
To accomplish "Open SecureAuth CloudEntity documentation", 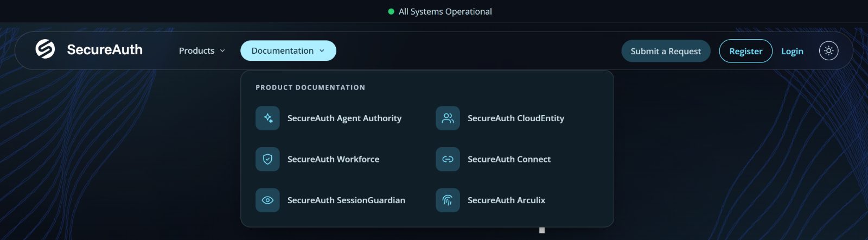I will point(516,118).
